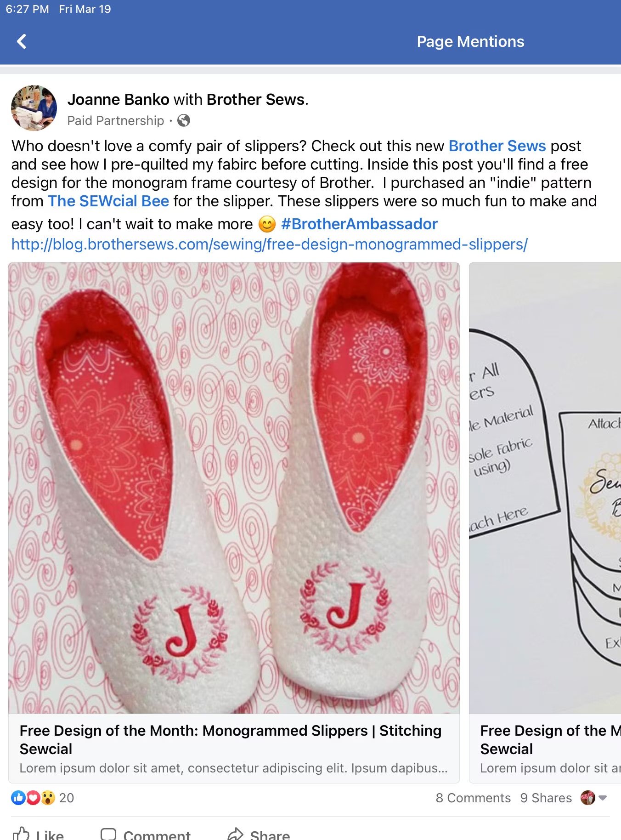Open Joanne Banko's name link
The height and width of the screenshot is (840, 621).
(x=119, y=99)
